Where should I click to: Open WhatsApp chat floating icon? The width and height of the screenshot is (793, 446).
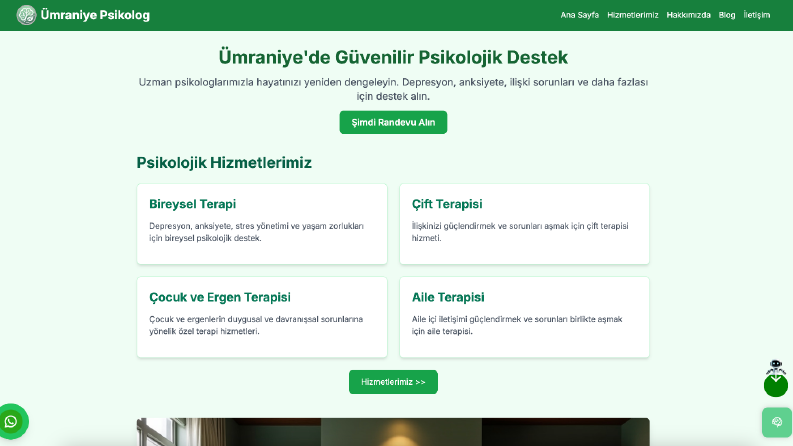coord(11,422)
